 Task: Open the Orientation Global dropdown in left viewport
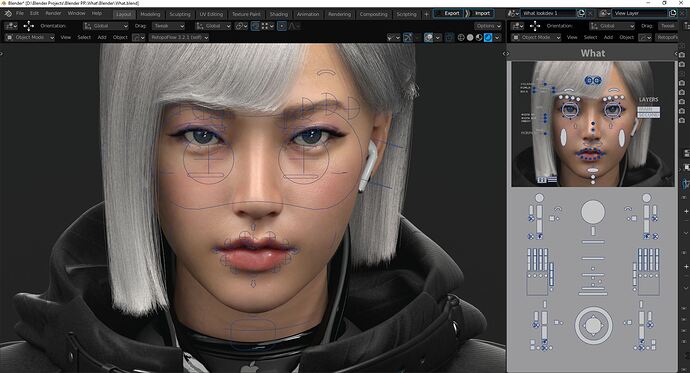[x=106, y=26]
